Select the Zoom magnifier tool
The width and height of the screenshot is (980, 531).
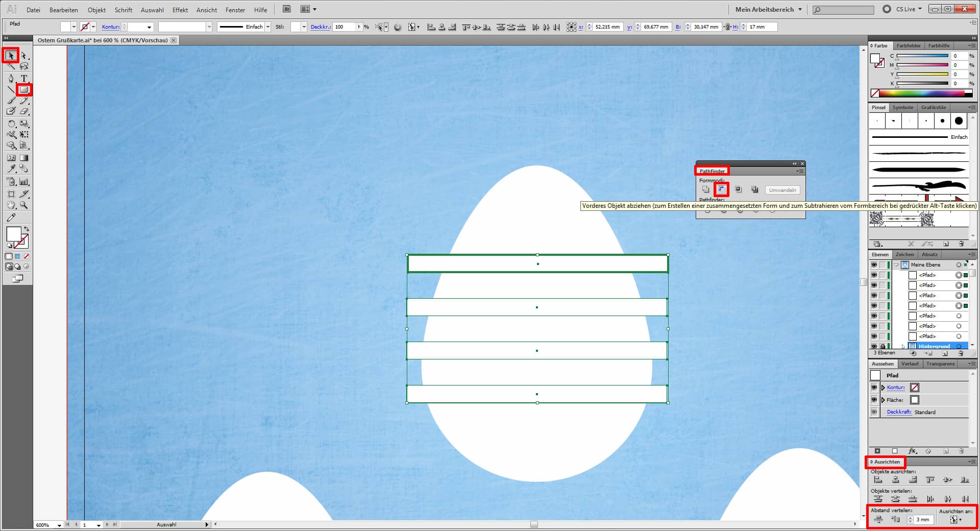23,205
